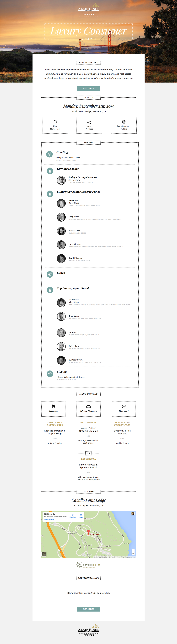The height and width of the screenshot is (644, 177).
Task: Click Alain Pinel Events header logo
Action: [x=89, y=10]
